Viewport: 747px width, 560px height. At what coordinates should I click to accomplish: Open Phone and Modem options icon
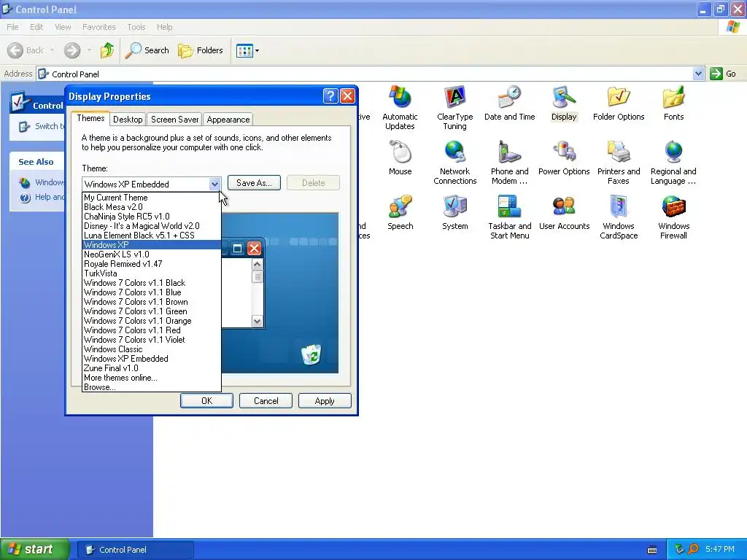point(509,163)
